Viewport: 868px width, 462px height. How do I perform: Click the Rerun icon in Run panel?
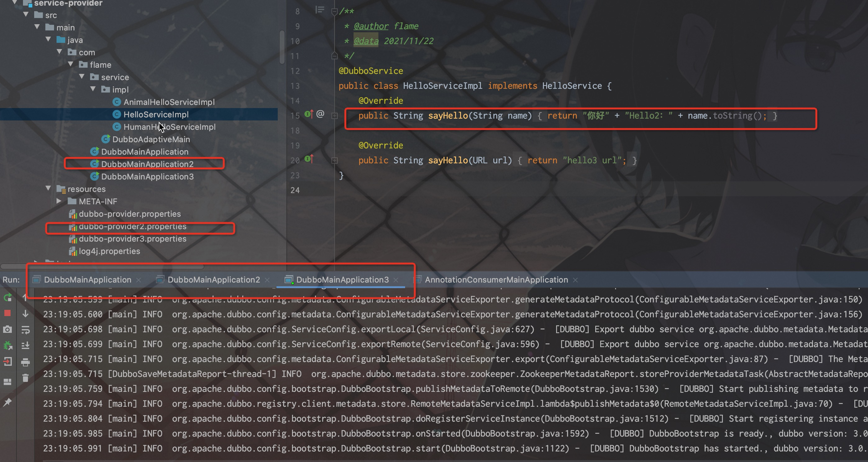(x=7, y=297)
